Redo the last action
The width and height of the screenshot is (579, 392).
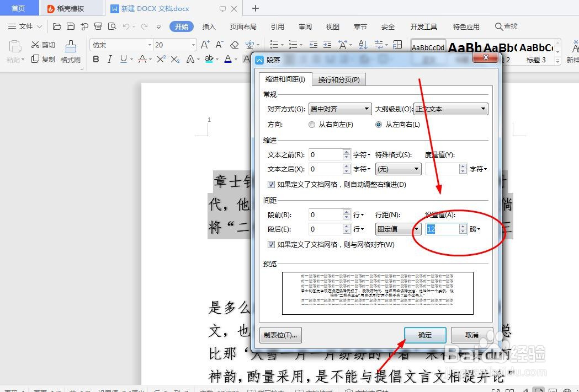pos(145,26)
